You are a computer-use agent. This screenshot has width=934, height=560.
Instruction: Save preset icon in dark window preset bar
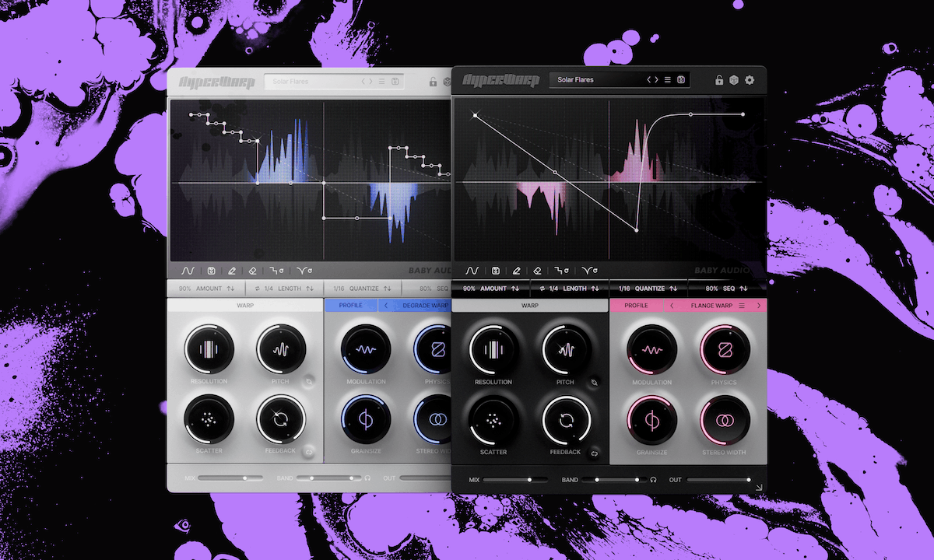680,79
